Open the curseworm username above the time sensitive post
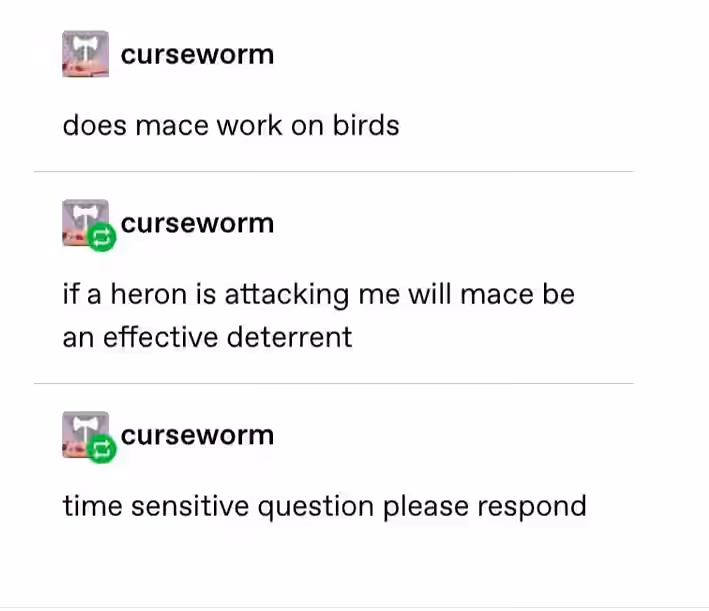Viewport: 709px width, 611px height. point(197,436)
